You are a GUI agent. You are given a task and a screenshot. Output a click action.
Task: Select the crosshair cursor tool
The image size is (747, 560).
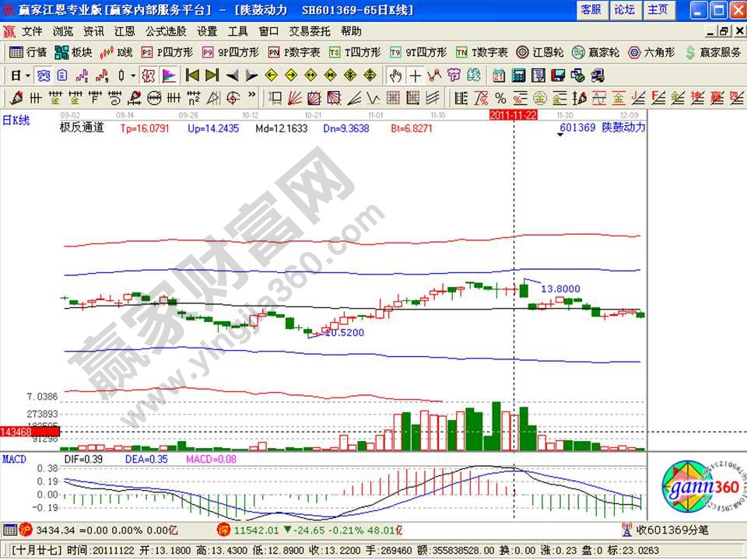coord(416,75)
